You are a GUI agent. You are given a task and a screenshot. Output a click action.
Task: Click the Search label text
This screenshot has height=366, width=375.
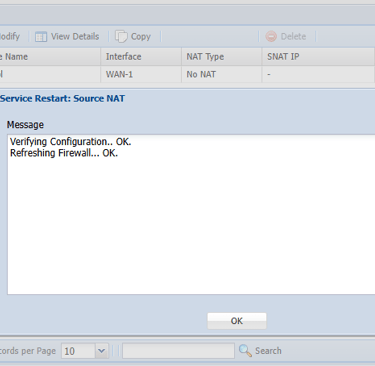coord(268,351)
